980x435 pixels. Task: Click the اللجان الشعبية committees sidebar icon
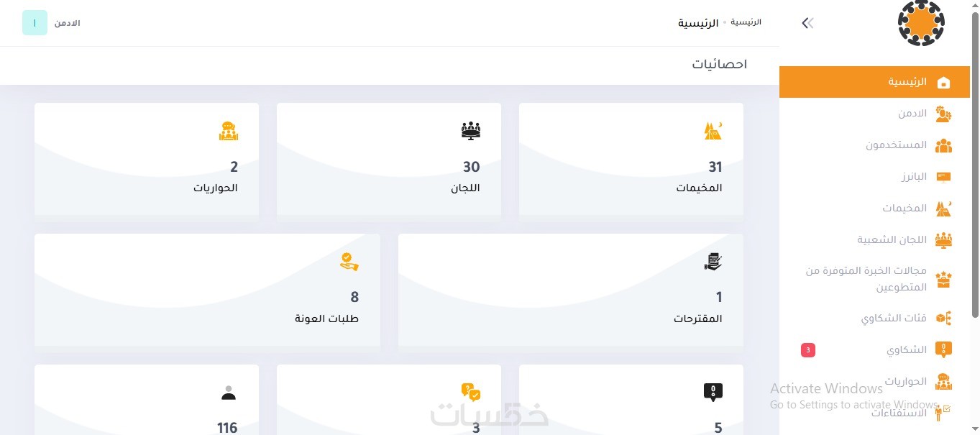943,240
